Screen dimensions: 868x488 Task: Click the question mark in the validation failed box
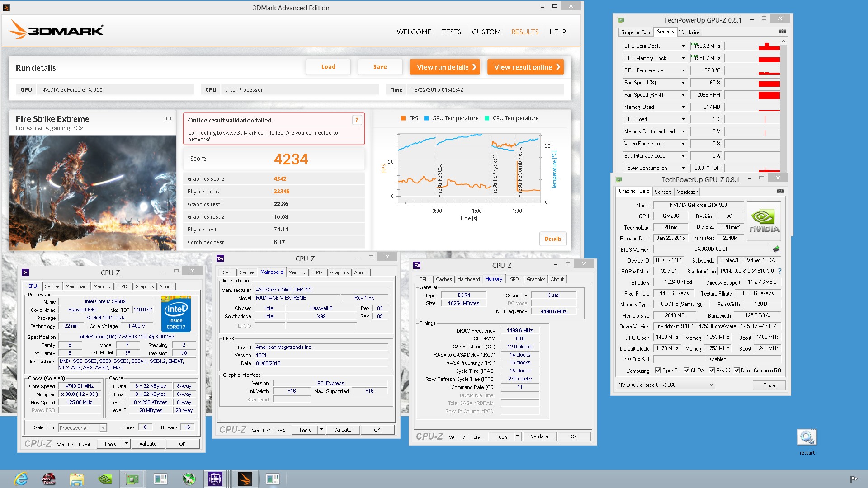357,120
